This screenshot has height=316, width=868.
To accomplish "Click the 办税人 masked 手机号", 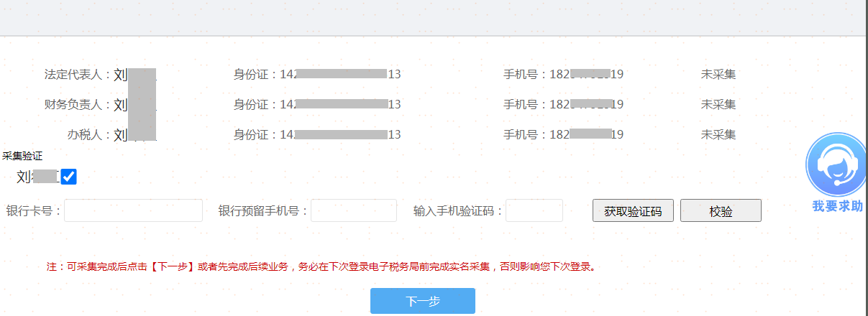I will click(586, 134).
